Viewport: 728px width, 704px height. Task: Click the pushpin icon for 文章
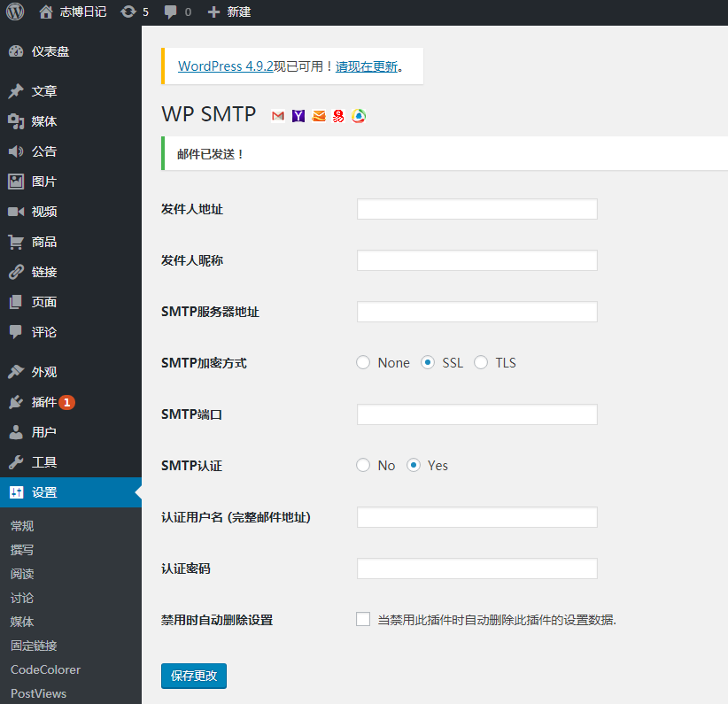pyautogui.click(x=16, y=91)
